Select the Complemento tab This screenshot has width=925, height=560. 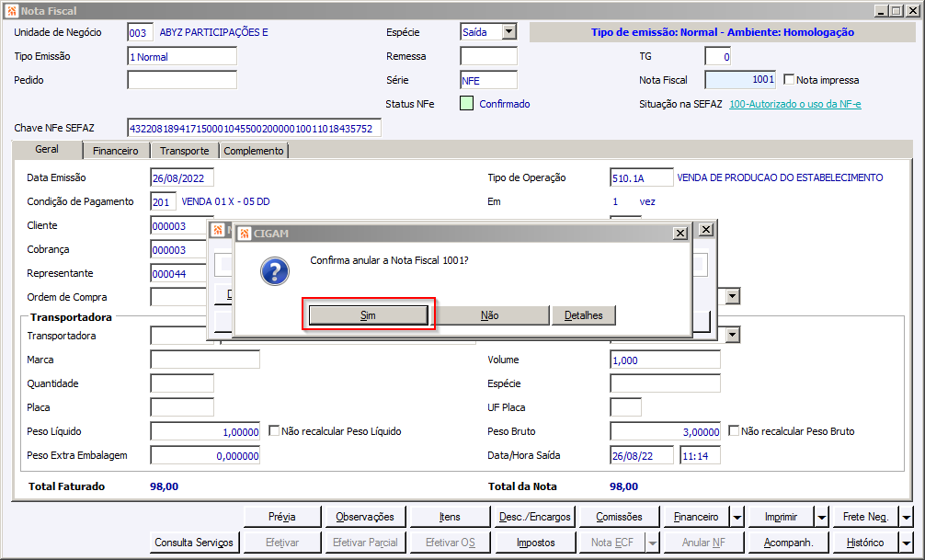pos(254,151)
